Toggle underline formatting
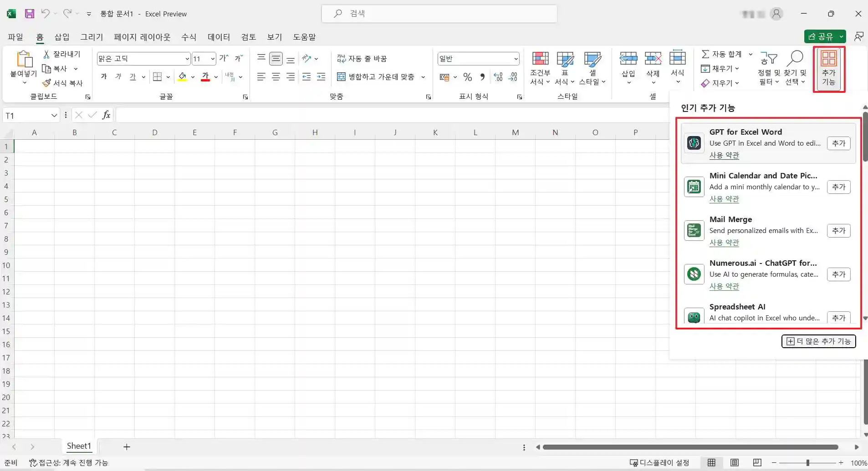 [133, 77]
